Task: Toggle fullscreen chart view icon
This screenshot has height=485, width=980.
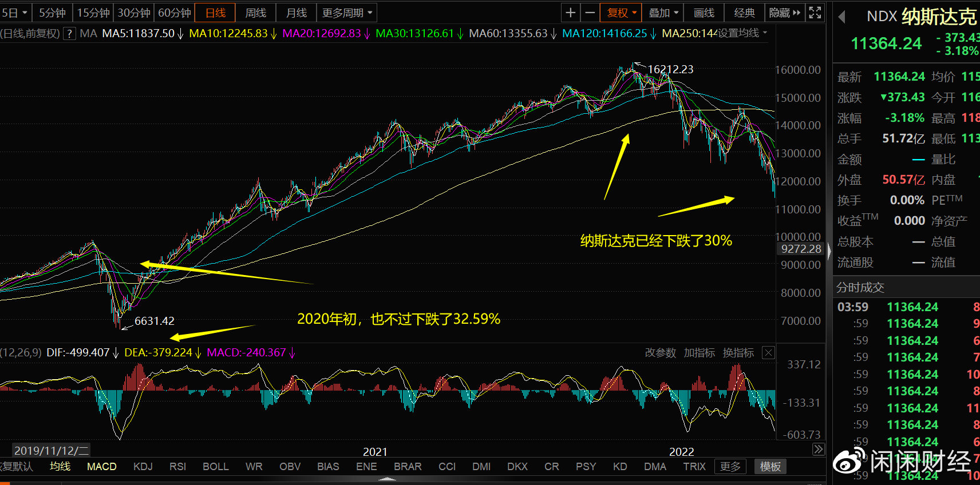Action: click(815, 13)
